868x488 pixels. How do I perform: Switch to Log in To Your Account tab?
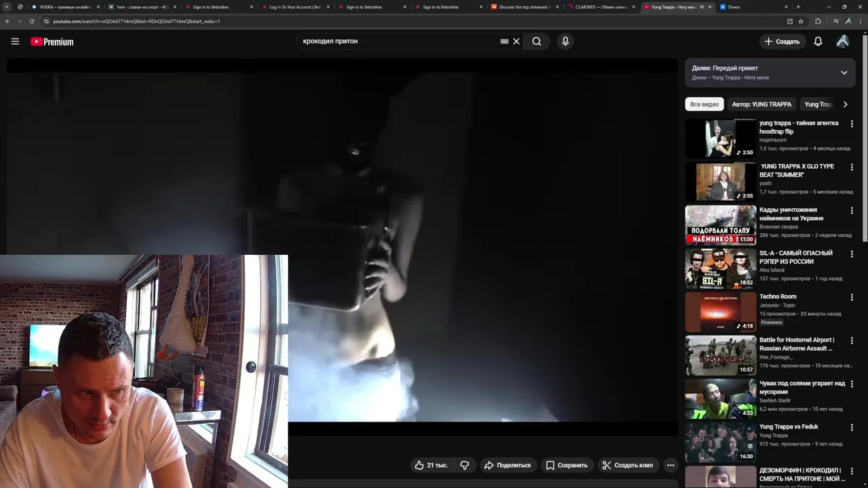295,7
